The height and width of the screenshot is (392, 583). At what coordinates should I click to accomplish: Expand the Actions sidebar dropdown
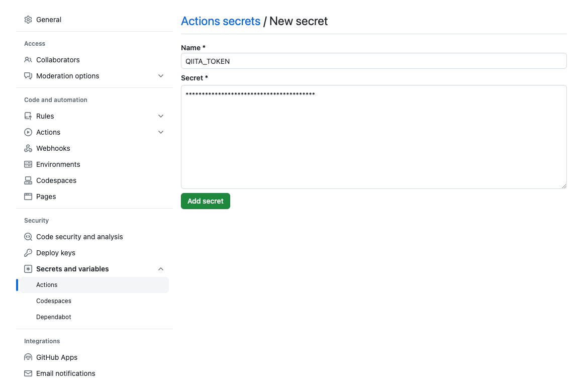click(x=161, y=132)
